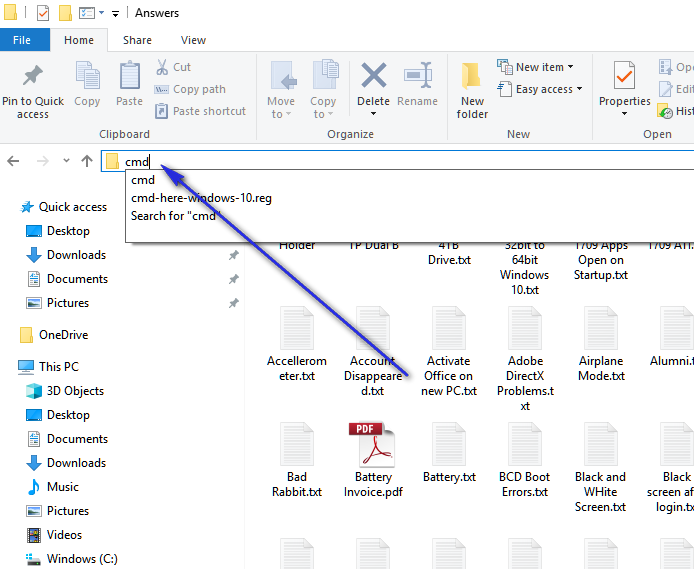Viewport: 694px width, 569px height.
Task: Open Documents under Quick access
Action: tap(67, 279)
